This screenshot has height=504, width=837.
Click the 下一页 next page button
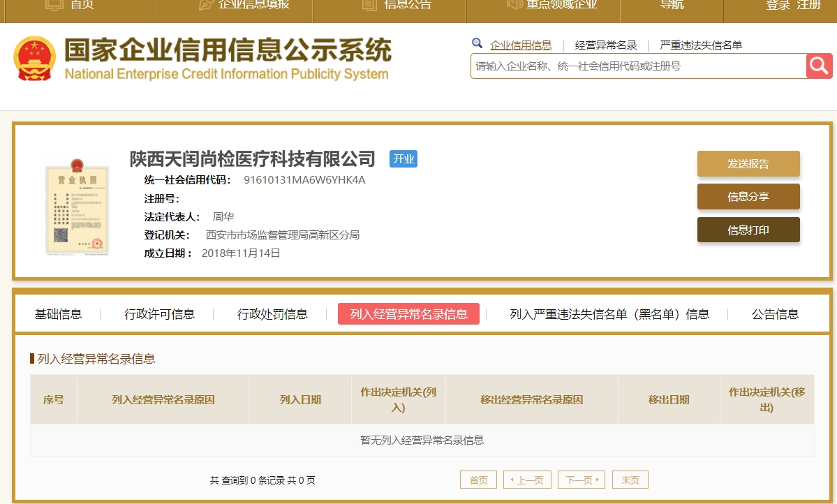click(582, 480)
